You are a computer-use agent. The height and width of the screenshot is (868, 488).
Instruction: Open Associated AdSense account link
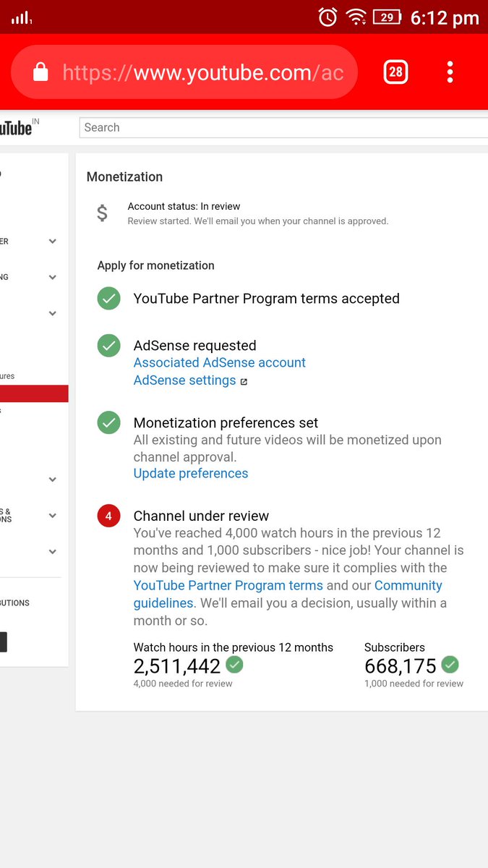click(x=220, y=362)
